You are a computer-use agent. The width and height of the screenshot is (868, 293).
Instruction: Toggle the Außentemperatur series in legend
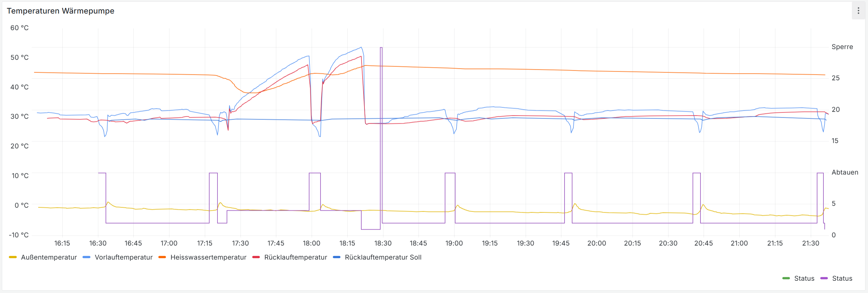(49, 257)
